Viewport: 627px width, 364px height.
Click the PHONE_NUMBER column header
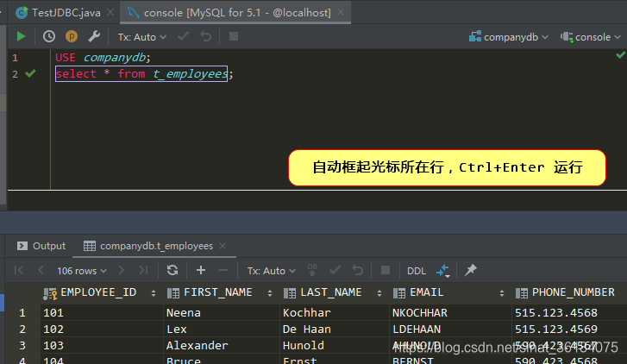(x=573, y=292)
